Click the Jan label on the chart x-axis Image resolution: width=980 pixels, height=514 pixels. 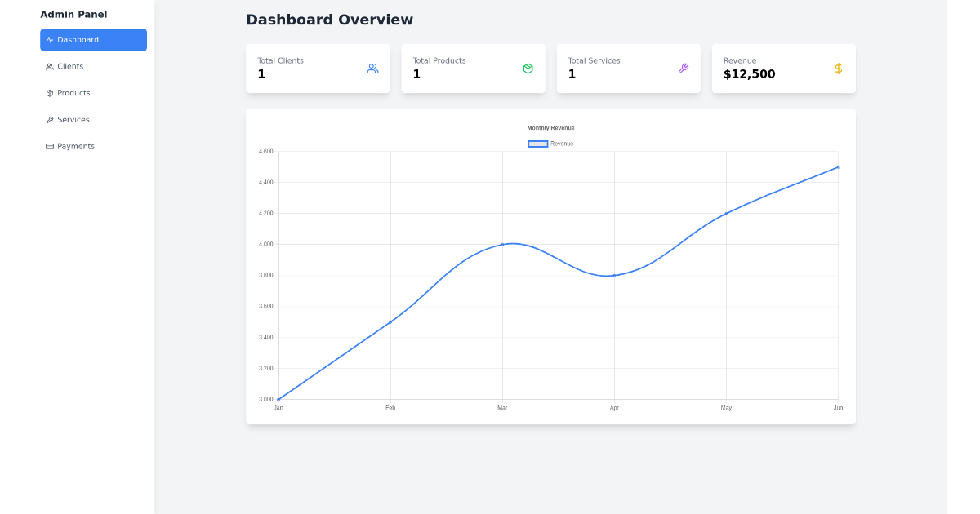(x=278, y=407)
